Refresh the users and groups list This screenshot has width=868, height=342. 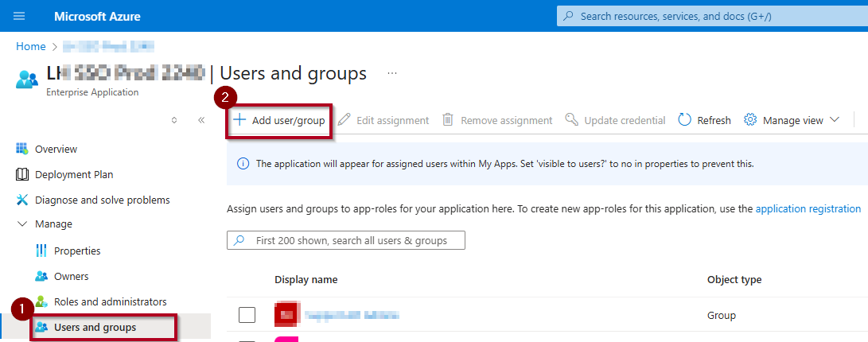click(704, 120)
